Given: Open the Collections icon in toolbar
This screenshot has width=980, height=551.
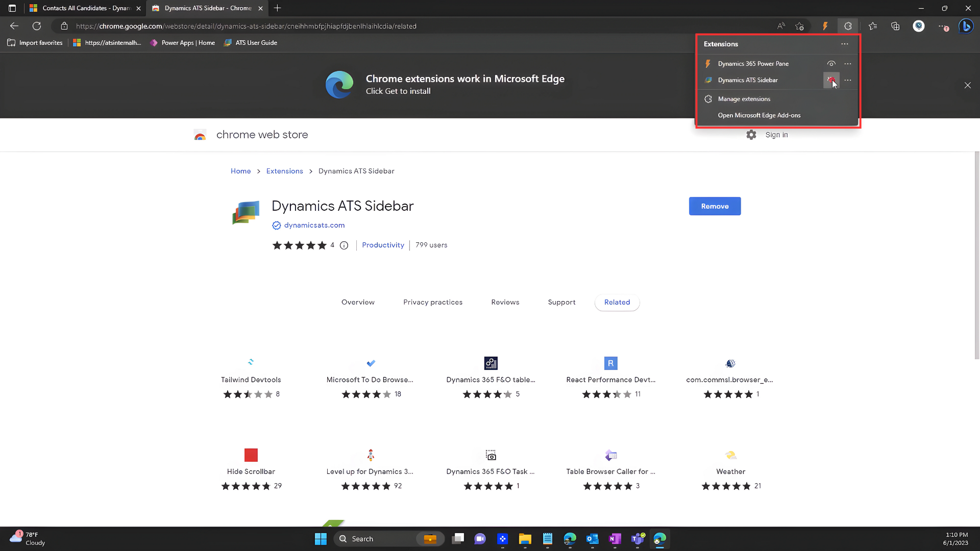Looking at the screenshot, I should [x=895, y=26].
